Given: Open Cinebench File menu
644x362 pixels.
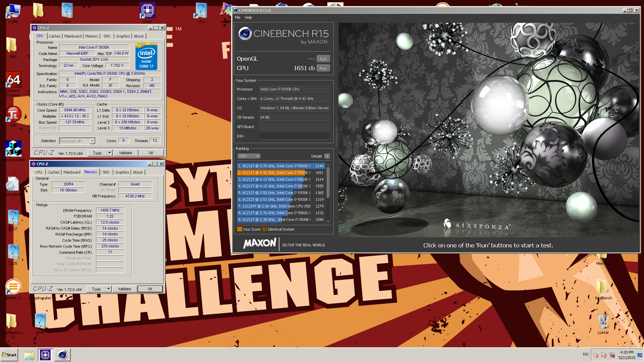Looking at the screenshot, I should (237, 17).
